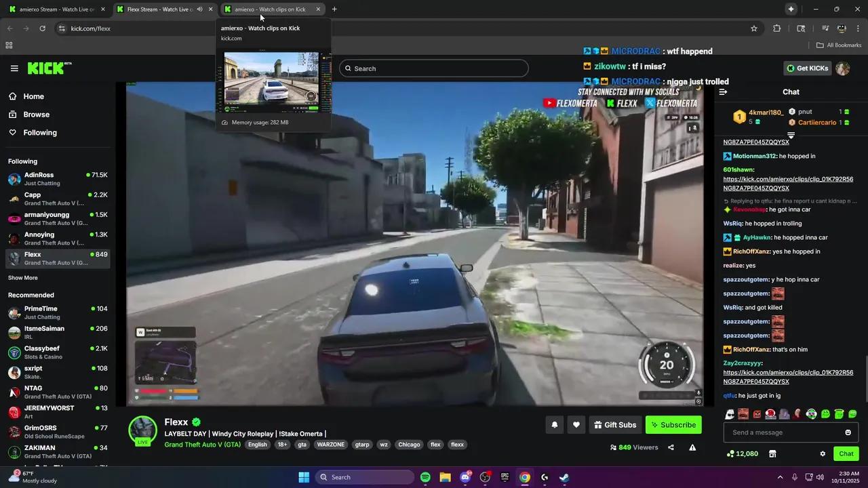Open the browser apps grid icon
The width and height of the screenshot is (868, 488).
9,45
